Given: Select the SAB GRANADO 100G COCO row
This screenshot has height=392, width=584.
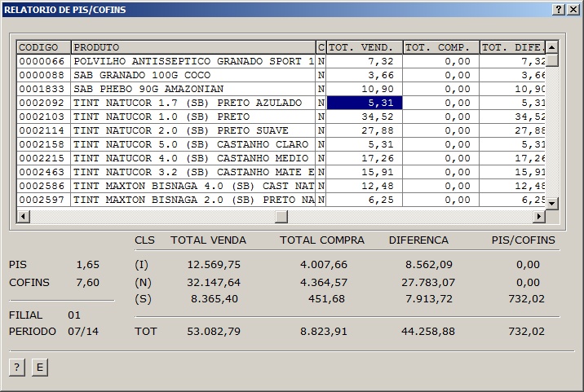Looking at the screenshot, I should [x=192, y=75].
